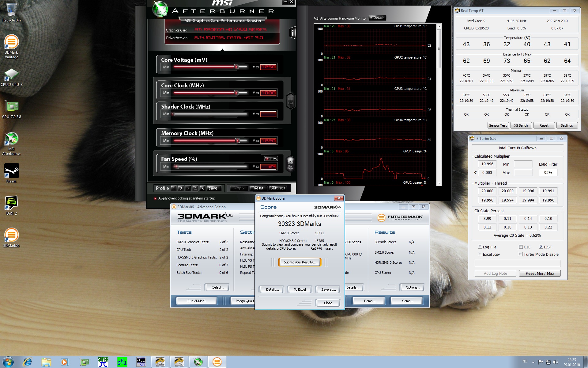Open 3DMark06 desktop shortcut
This screenshot has height=368, width=588.
[11, 237]
